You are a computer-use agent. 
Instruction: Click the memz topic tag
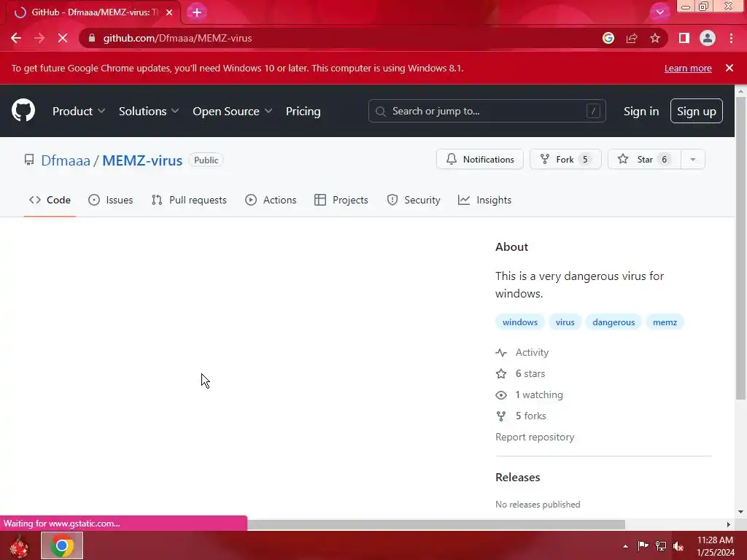coord(665,322)
